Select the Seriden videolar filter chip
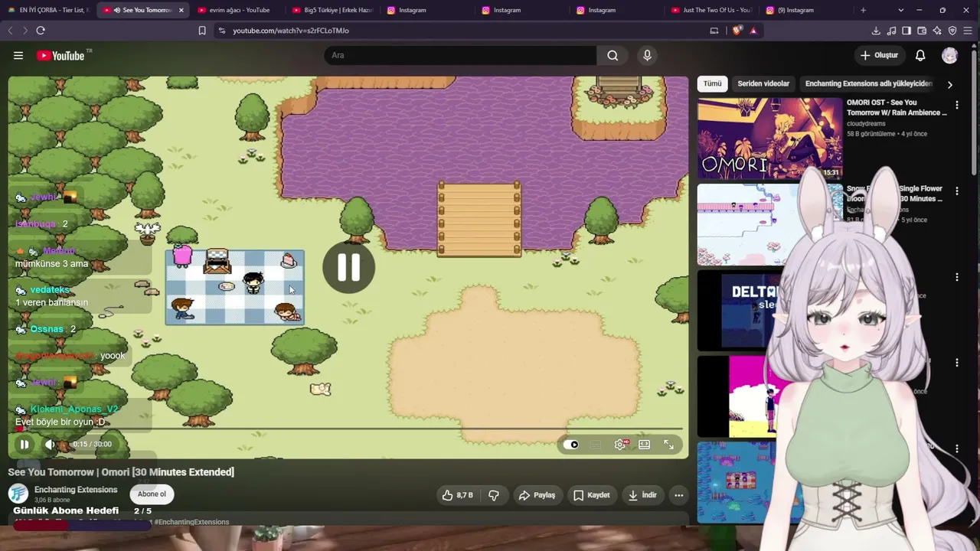 pos(763,83)
